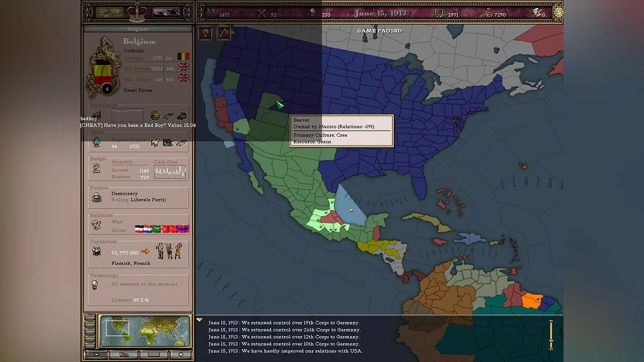
Task: Click the fish icon in Production section
Action: [x=169, y=115]
